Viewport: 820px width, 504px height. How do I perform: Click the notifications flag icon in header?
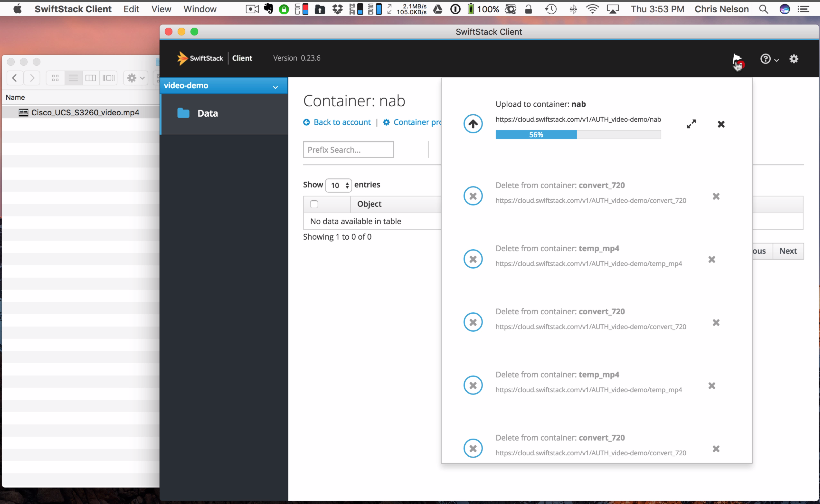(x=737, y=60)
